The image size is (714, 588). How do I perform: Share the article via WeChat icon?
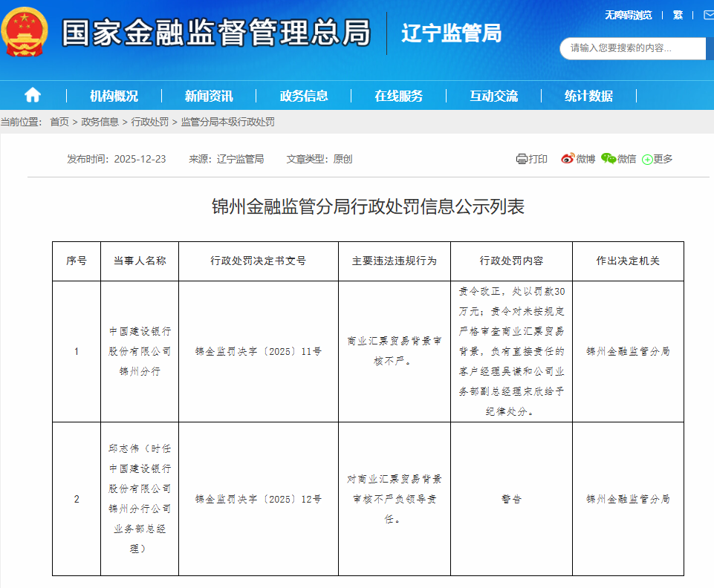(x=608, y=159)
